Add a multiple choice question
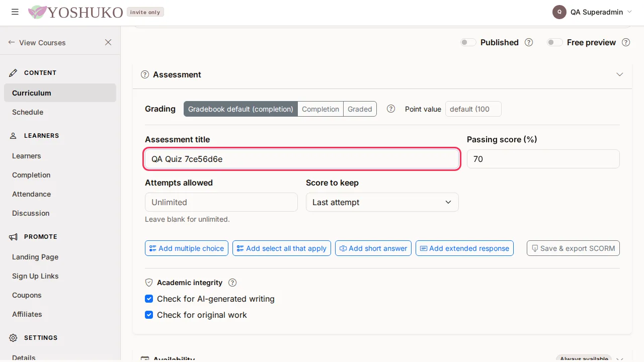This screenshot has height=362, width=644. pyautogui.click(x=187, y=248)
